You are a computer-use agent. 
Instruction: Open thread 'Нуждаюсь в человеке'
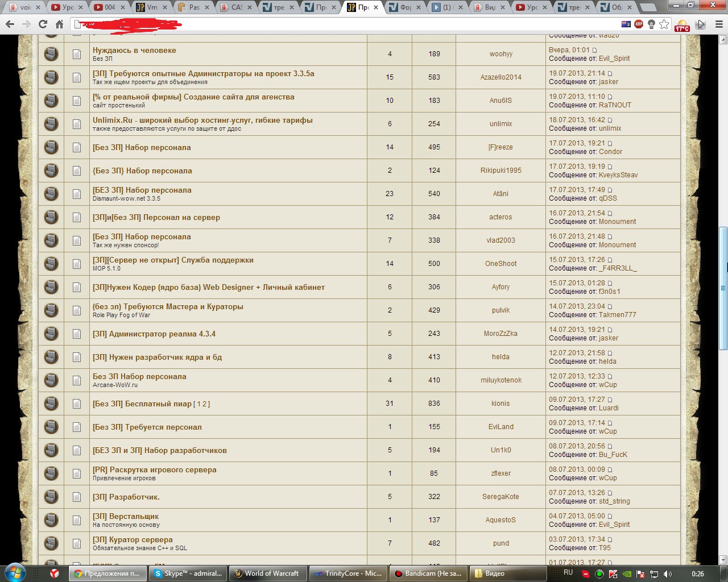pos(134,50)
